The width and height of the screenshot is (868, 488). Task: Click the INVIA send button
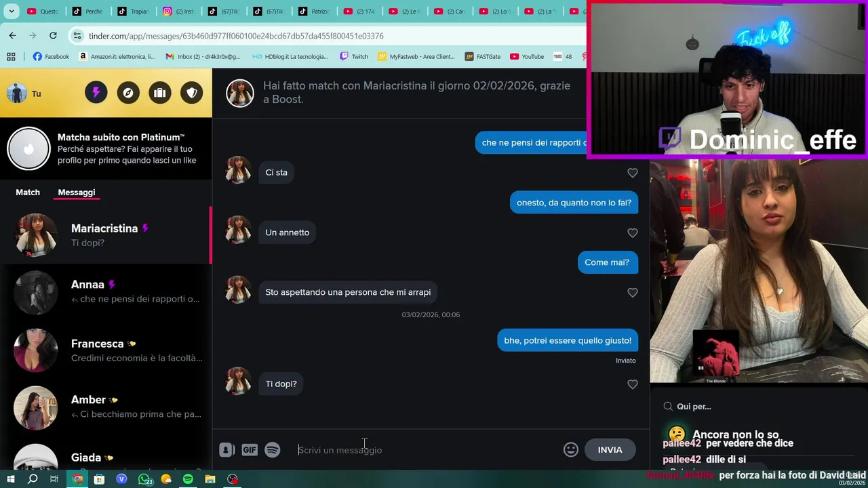tap(610, 449)
